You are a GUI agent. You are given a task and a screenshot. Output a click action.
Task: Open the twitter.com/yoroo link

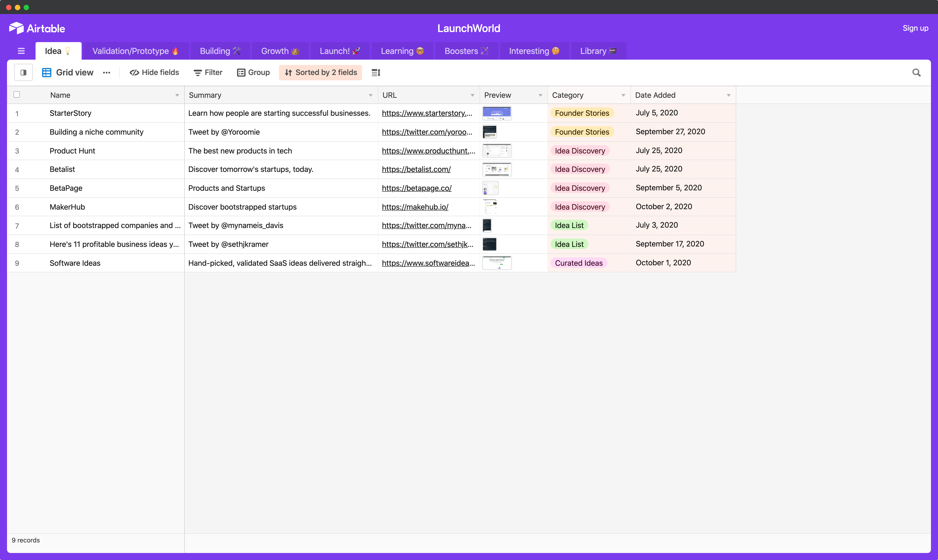[427, 132]
